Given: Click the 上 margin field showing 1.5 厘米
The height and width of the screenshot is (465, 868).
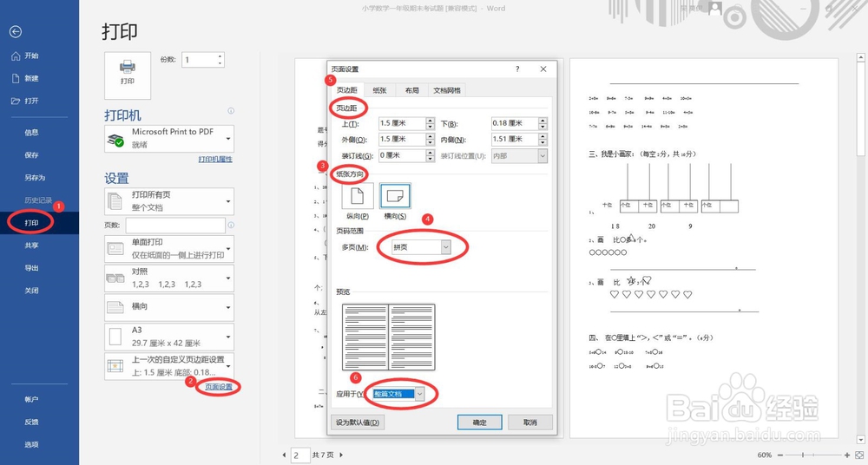Looking at the screenshot, I should tap(403, 123).
